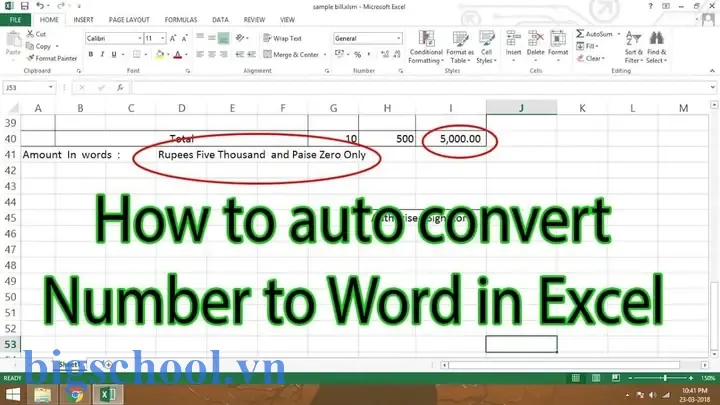Image resolution: width=720 pixels, height=405 pixels.
Task: Switch to the FORMULAS tab
Action: tap(181, 20)
